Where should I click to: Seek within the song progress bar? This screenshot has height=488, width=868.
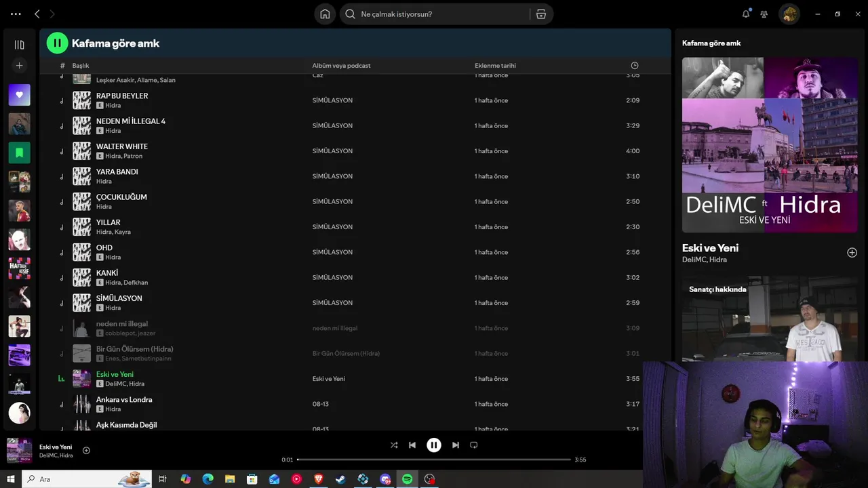point(434,460)
